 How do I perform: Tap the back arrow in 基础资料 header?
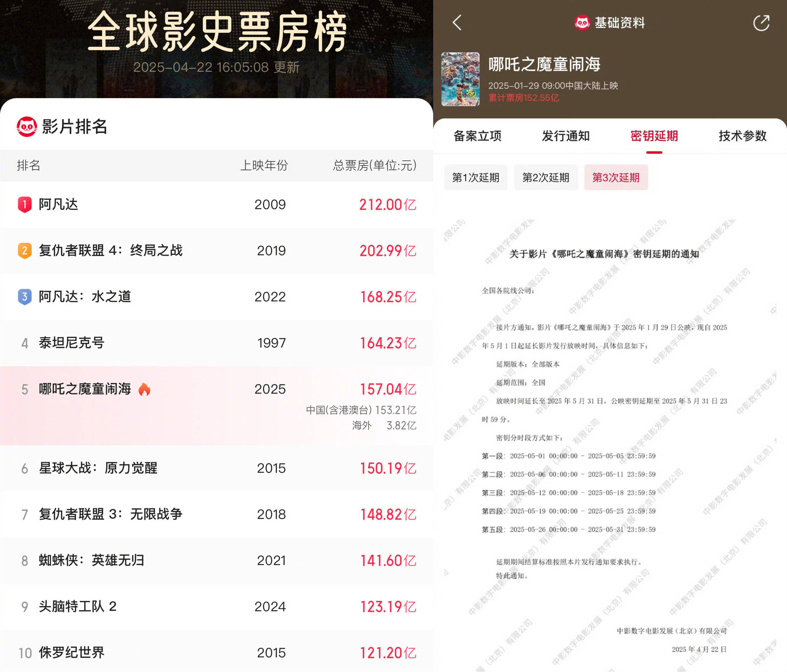click(x=457, y=23)
